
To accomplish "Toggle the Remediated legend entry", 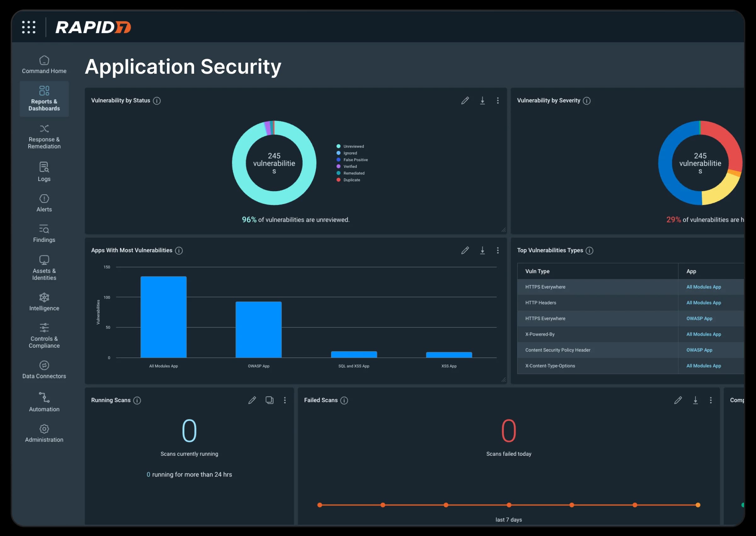I will tap(351, 173).
